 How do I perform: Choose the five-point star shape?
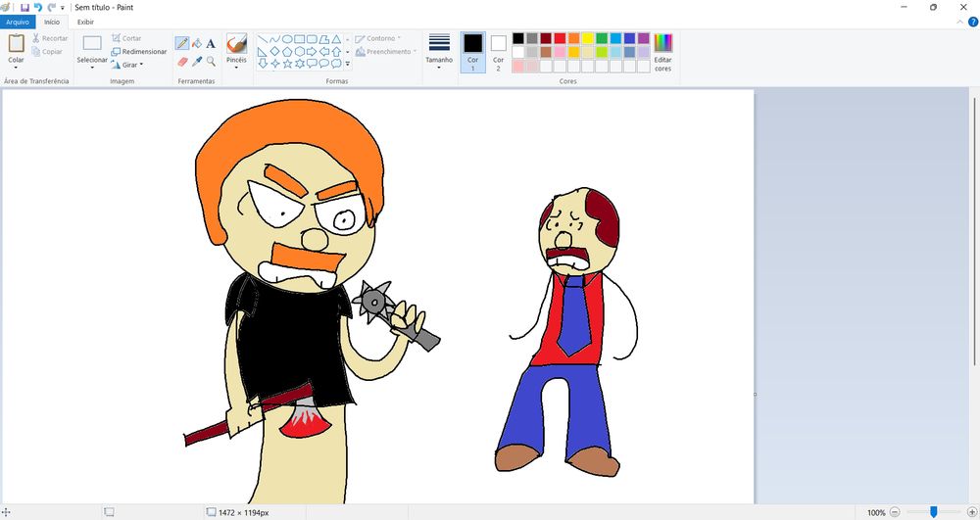(287, 63)
